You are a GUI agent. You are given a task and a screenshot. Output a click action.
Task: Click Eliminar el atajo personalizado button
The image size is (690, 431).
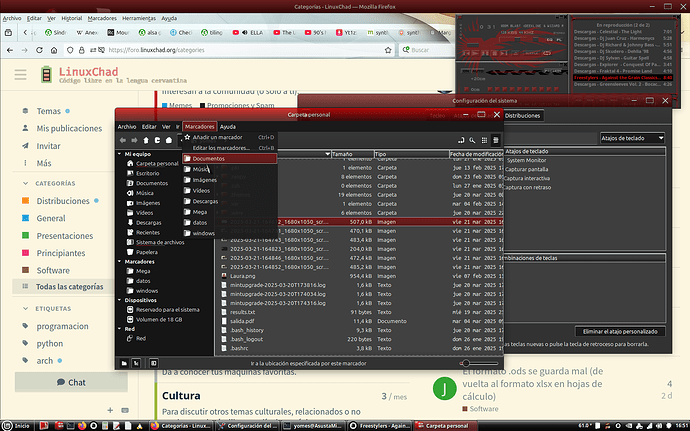point(620,332)
